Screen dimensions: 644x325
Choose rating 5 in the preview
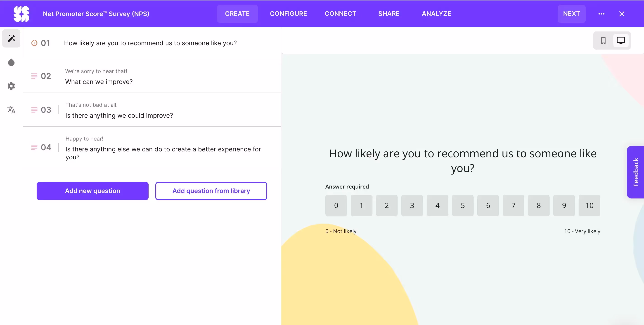click(x=463, y=206)
